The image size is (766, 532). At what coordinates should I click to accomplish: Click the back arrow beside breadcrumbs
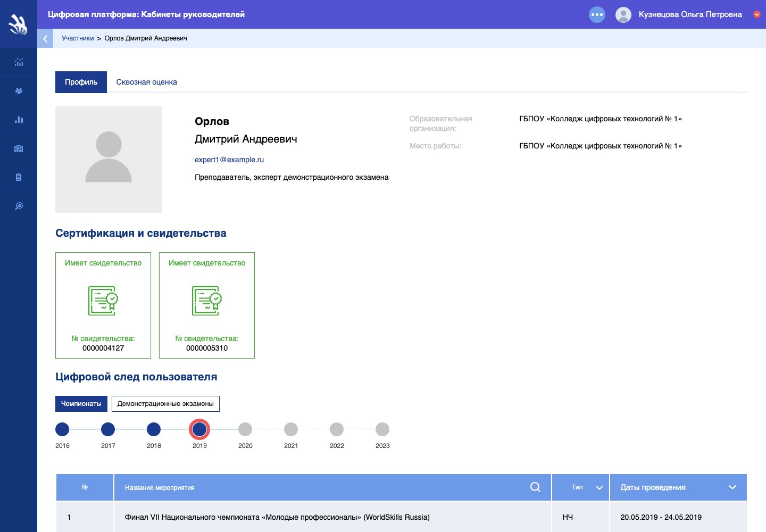tap(45, 38)
